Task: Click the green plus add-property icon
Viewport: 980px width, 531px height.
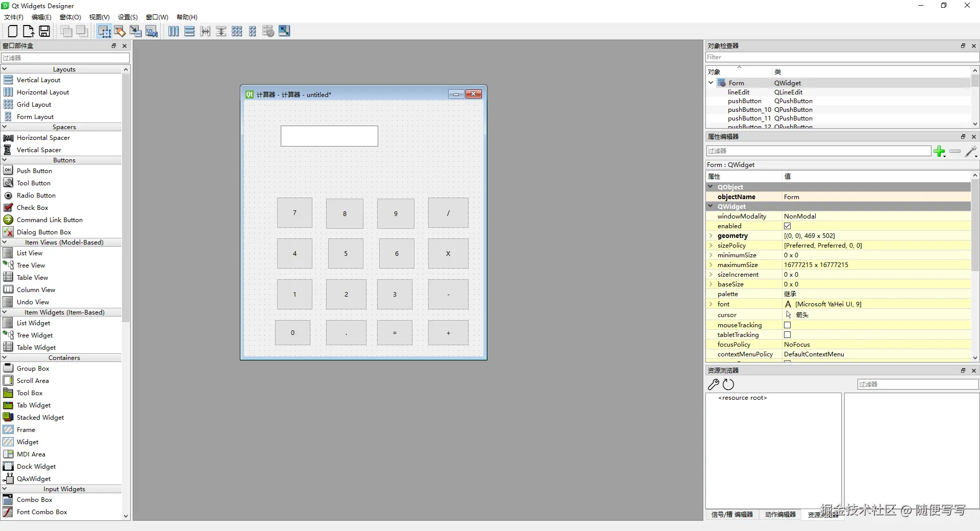Action: tap(939, 151)
